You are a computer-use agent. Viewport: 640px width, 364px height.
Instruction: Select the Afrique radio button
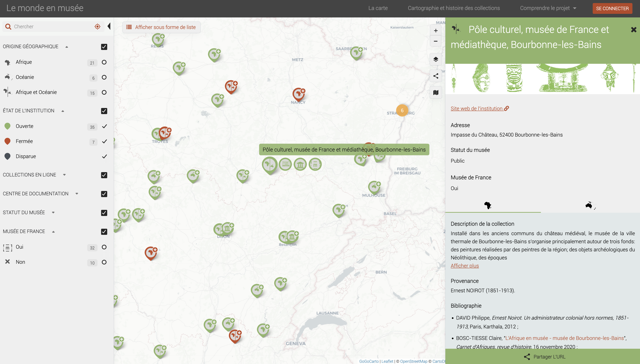click(104, 62)
